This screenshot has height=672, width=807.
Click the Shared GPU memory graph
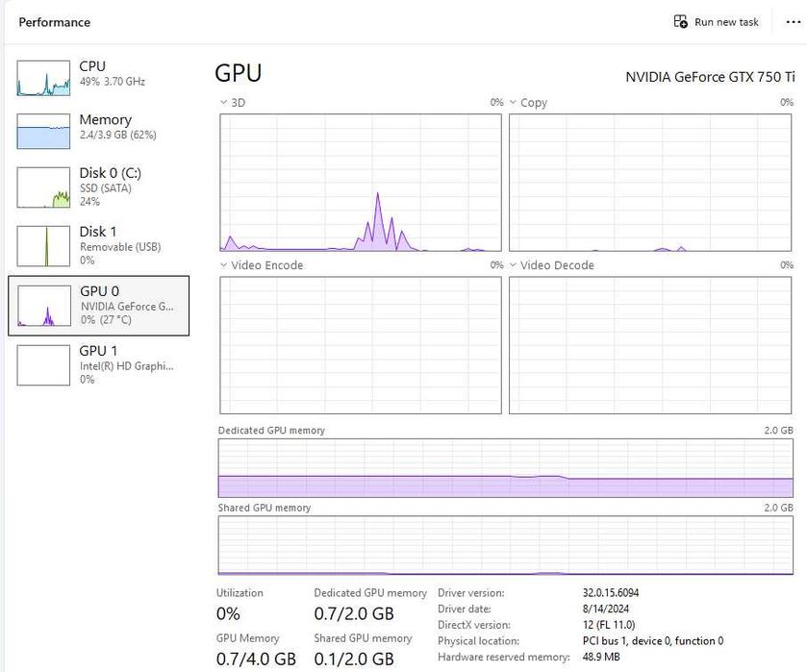(505, 545)
